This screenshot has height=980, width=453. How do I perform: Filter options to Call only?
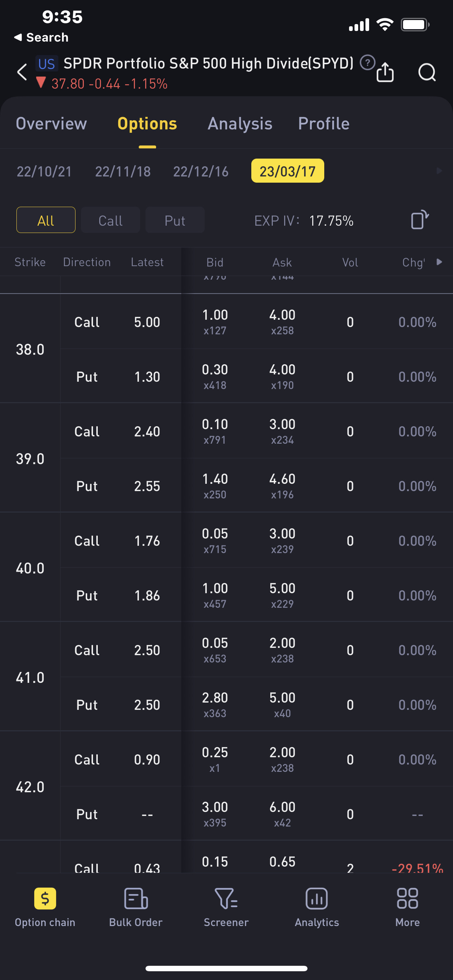111,220
